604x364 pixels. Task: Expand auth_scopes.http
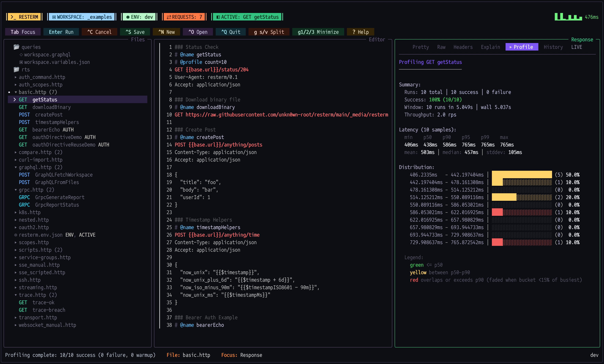click(x=16, y=85)
